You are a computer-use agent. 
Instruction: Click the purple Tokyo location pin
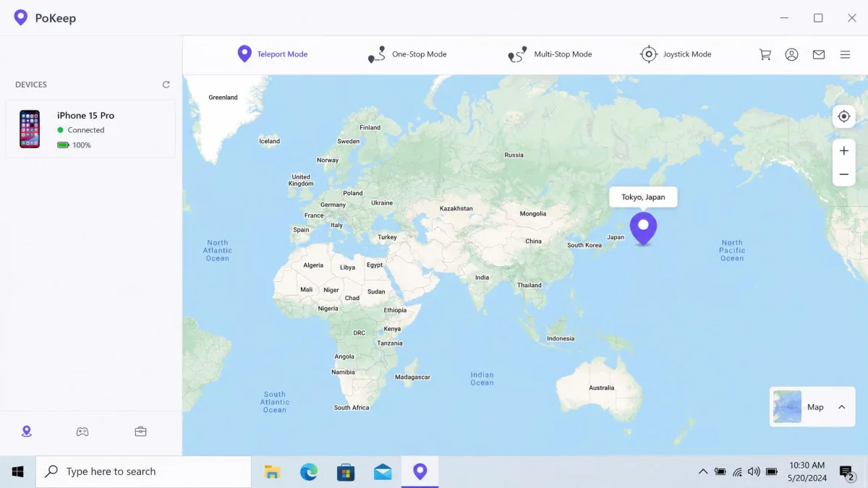pos(643,228)
